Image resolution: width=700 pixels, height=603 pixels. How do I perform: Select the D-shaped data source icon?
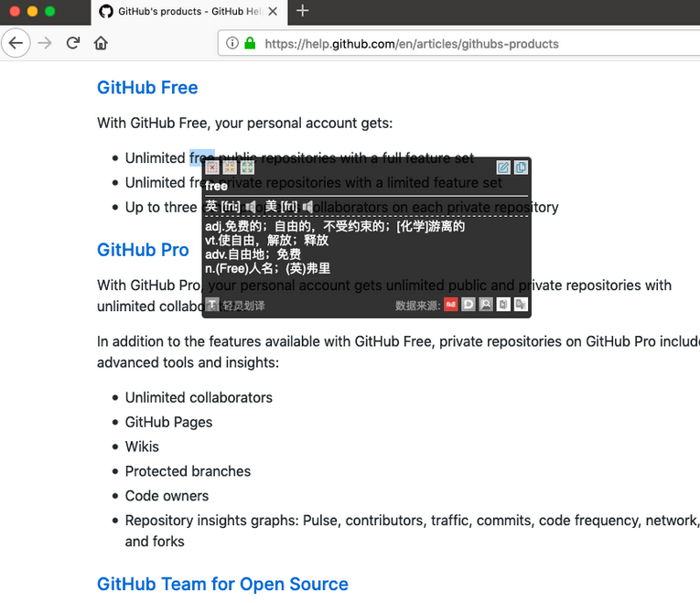468,305
